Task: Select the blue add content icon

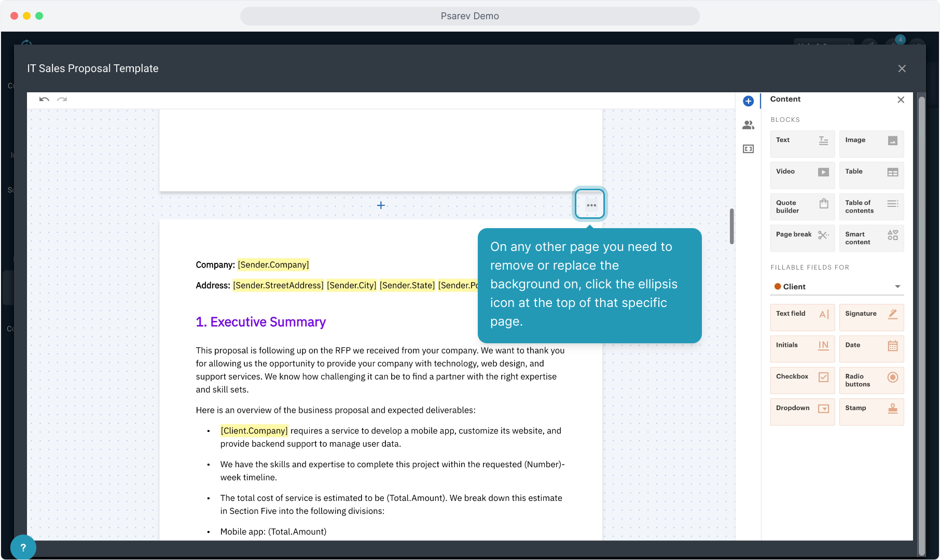Action: pos(748,101)
